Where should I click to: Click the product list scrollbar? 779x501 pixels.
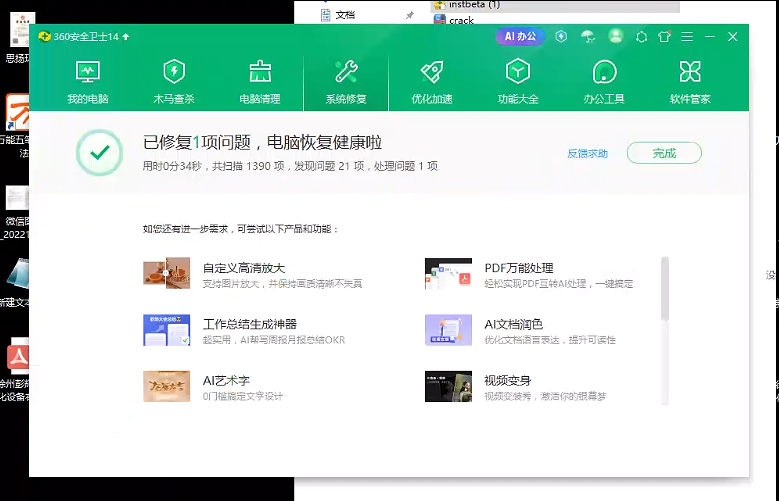(x=665, y=288)
